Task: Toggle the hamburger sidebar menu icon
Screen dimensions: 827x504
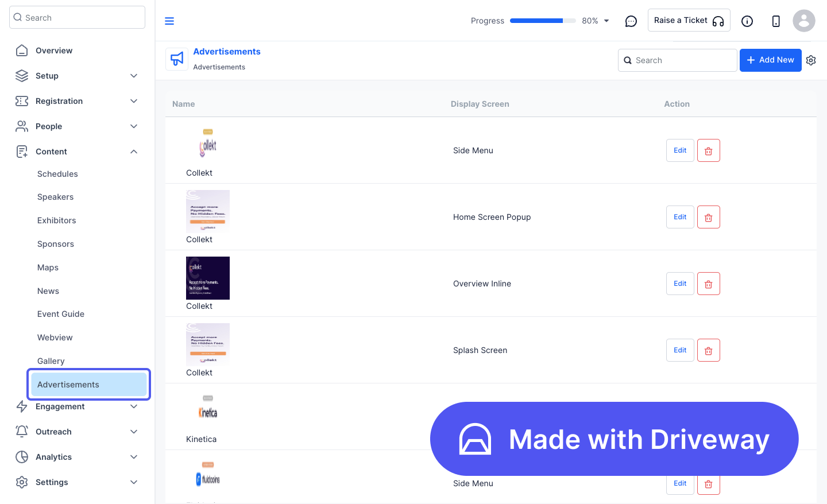Action: 169,21
